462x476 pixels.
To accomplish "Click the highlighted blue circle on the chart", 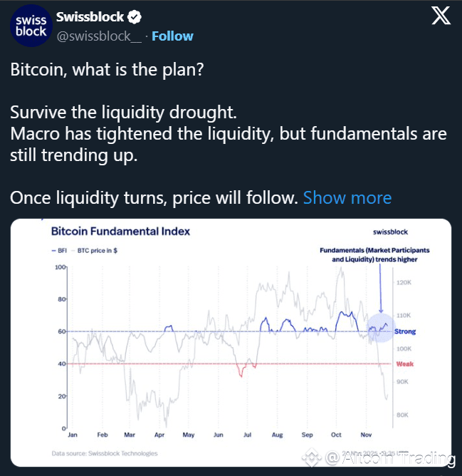I will tap(381, 328).
